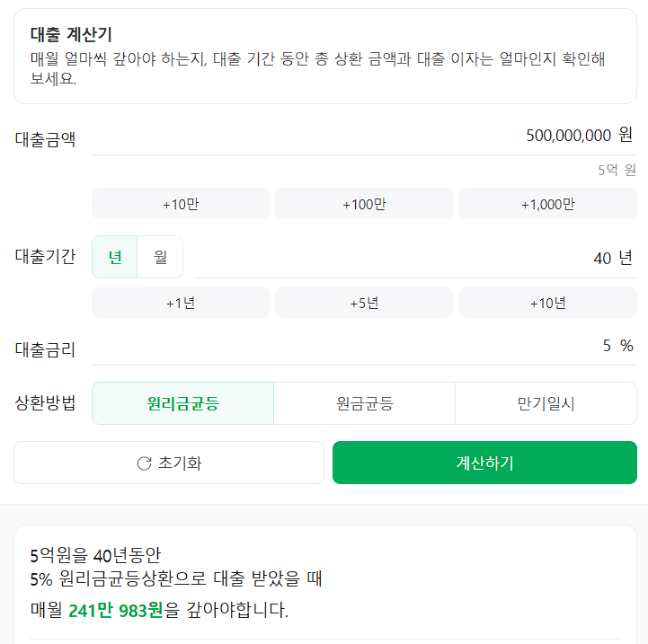Click the circular arrow reset icon
Viewport: 648px width, 644px height.
click(x=144, y=463)
